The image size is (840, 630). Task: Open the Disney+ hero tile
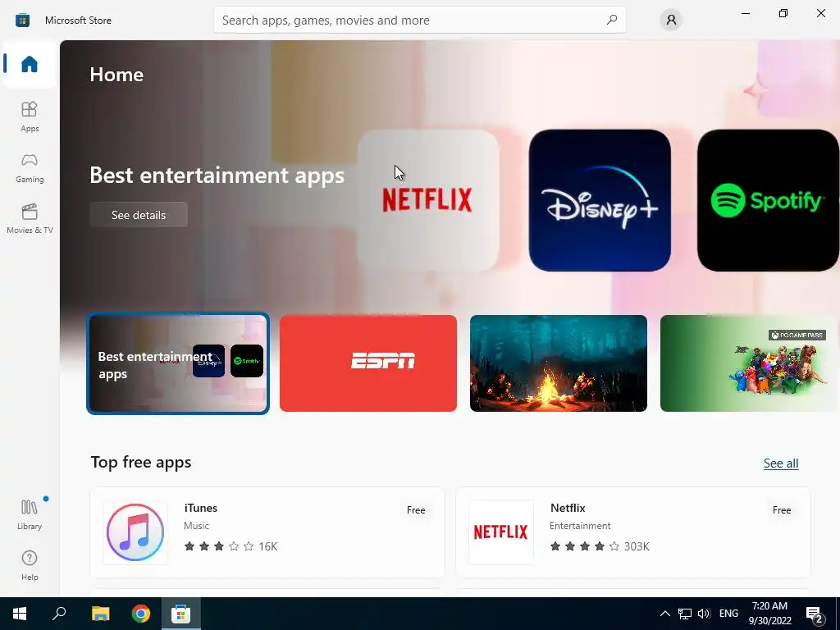[600, 200]
